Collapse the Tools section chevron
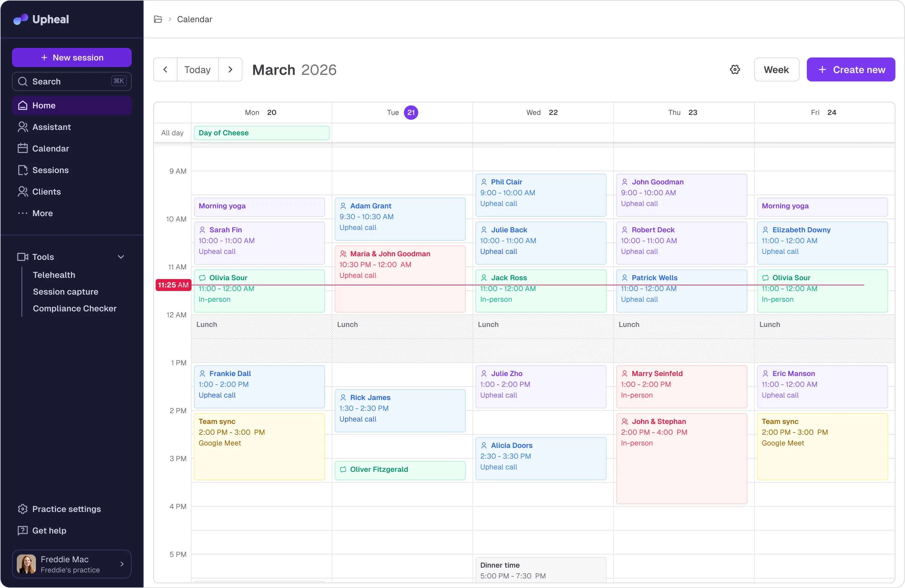The width and height of the screenshot is (905, 588). pyautogui.click(x=121, y=257)
